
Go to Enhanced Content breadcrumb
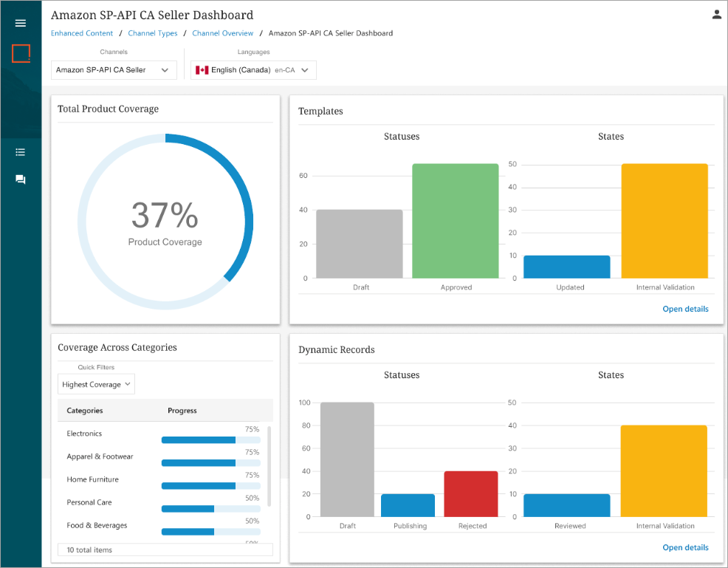pyautogui.click(x=82, y=33)
